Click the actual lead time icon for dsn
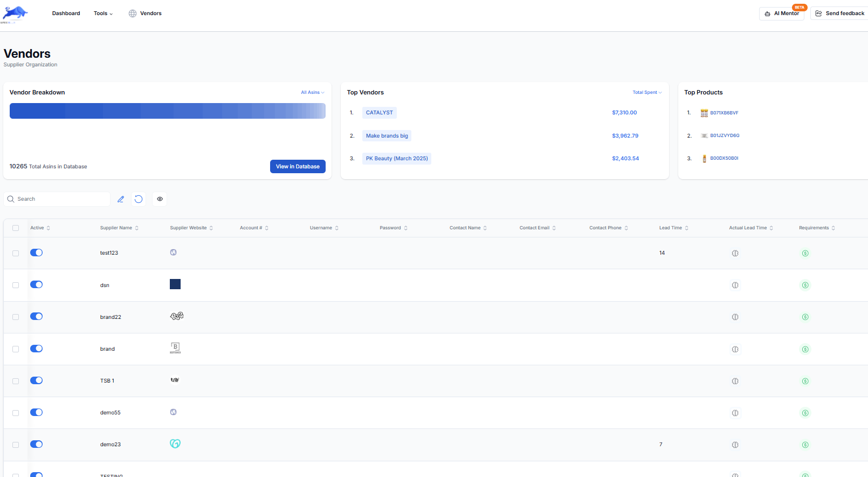 coord(735,285)
